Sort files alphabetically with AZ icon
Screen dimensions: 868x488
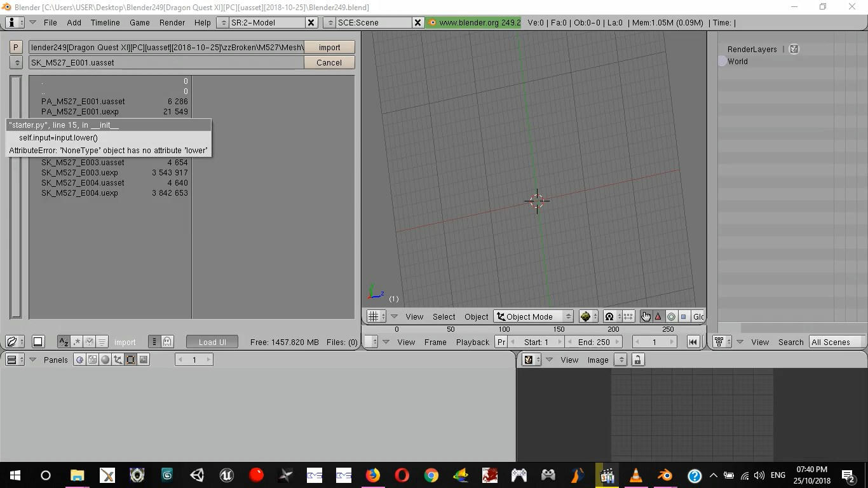pos(64,342)
